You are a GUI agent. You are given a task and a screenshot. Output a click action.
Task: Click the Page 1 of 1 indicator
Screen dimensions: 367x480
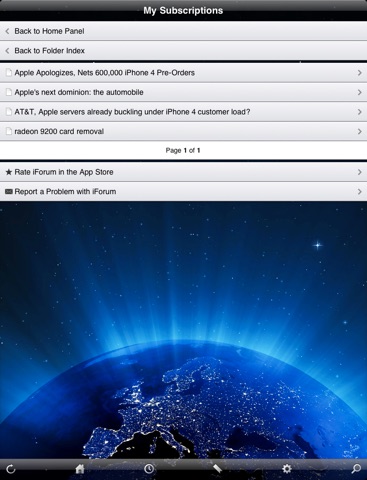[x=183, y=150]
